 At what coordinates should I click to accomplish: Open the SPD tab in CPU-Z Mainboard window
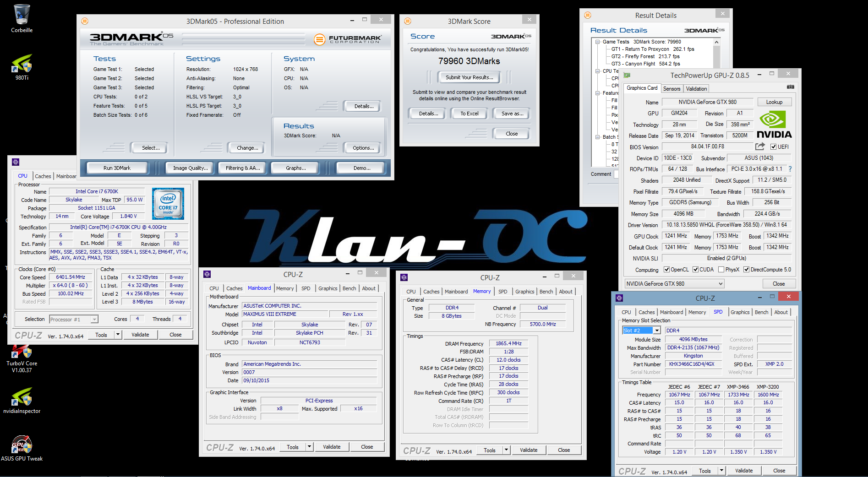pos(306,288)
